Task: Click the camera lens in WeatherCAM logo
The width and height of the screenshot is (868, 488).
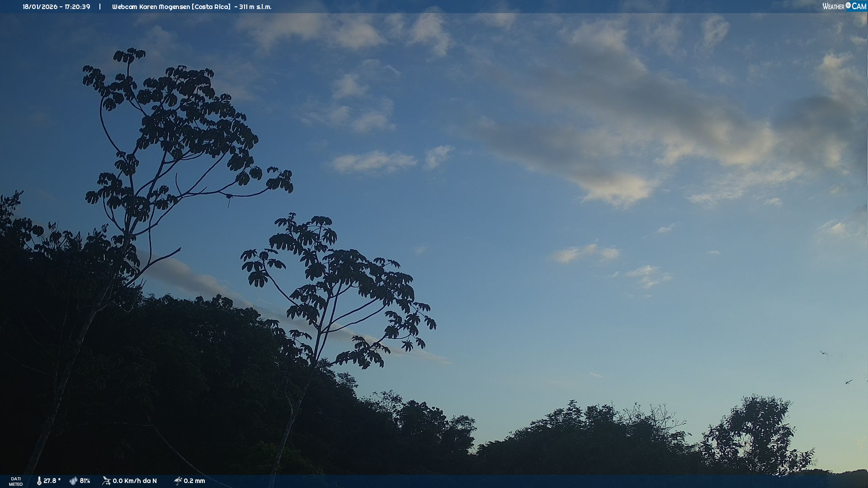Action: click(x=848, y=5)
